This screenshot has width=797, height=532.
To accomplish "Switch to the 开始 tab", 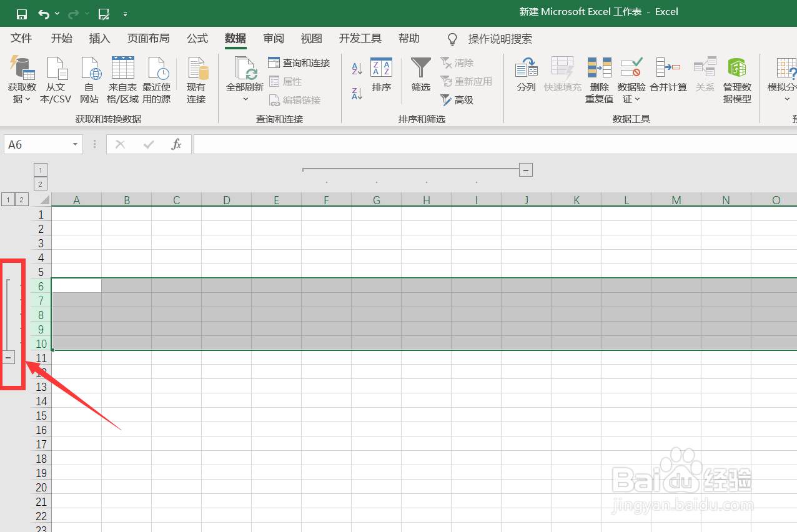I will [x=62, y=39].
